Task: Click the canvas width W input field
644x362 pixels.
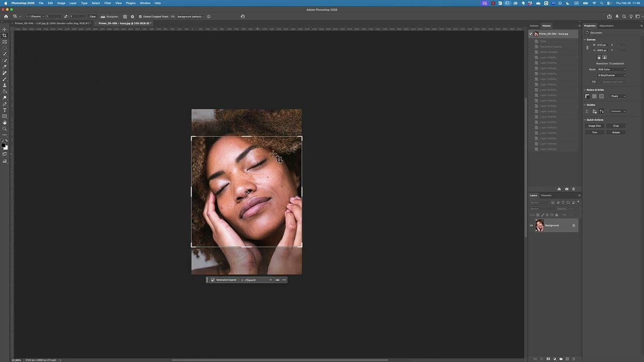Action: [602, 45]
